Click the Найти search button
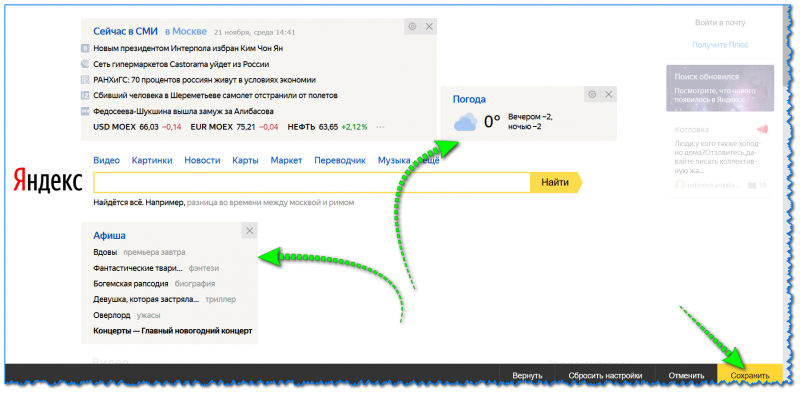The width and height of the screenshot is (800, 393). pos(556,182)
